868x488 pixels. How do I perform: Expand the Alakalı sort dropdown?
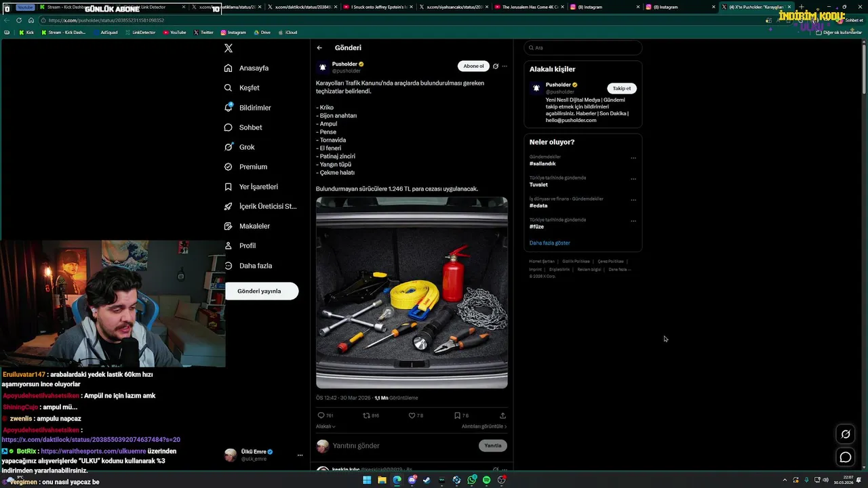(x=325, y=426)
